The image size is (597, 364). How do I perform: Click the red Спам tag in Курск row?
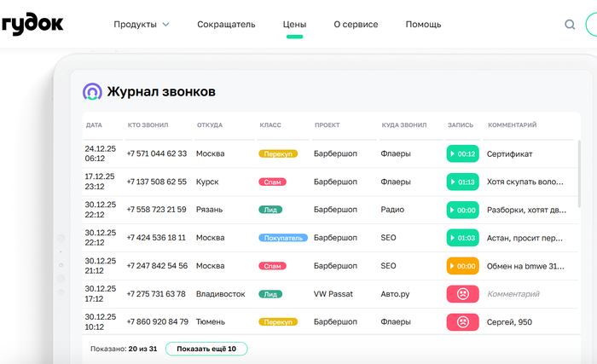(x=273, y=182)
